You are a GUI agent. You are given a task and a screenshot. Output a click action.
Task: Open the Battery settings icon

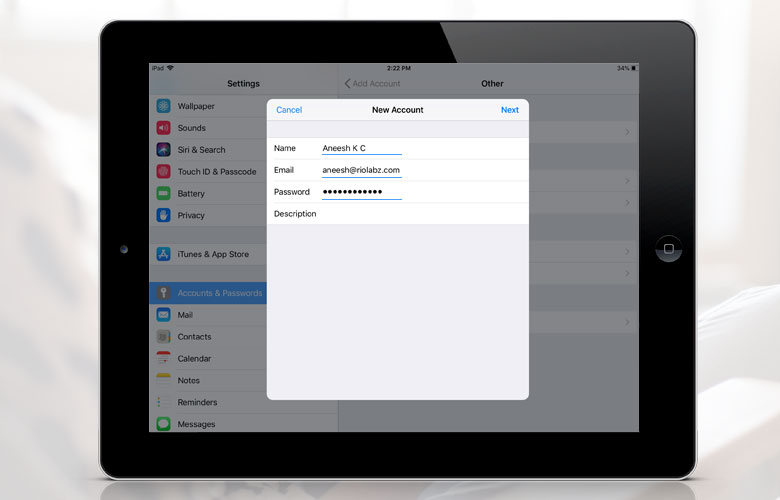point(163,194)
